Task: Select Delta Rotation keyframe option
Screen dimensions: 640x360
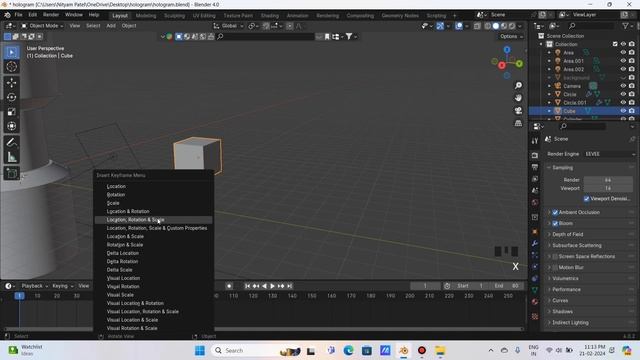Action: pyautogui.click(x=153, y=261)
